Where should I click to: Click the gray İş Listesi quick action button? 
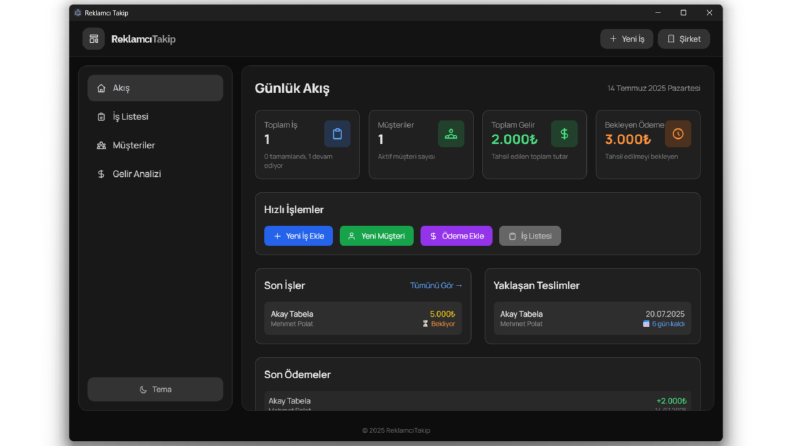point(530,236)
